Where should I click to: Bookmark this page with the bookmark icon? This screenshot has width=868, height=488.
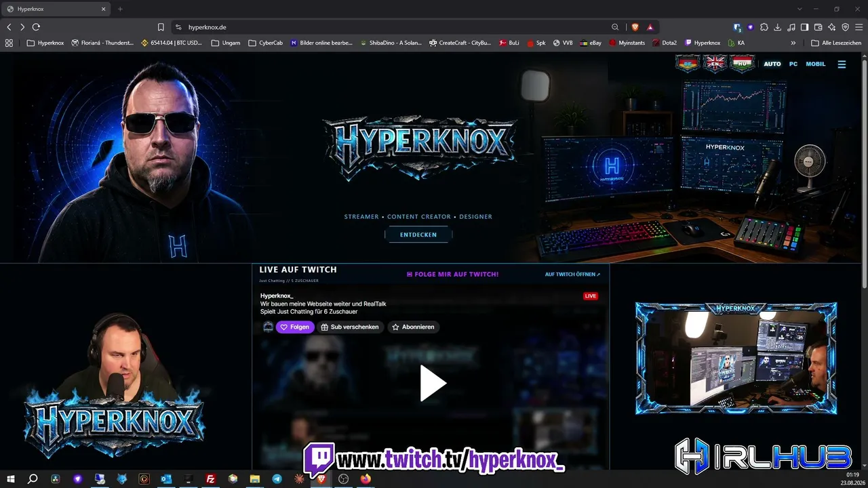pyautogui.click(x=161, y=27)
